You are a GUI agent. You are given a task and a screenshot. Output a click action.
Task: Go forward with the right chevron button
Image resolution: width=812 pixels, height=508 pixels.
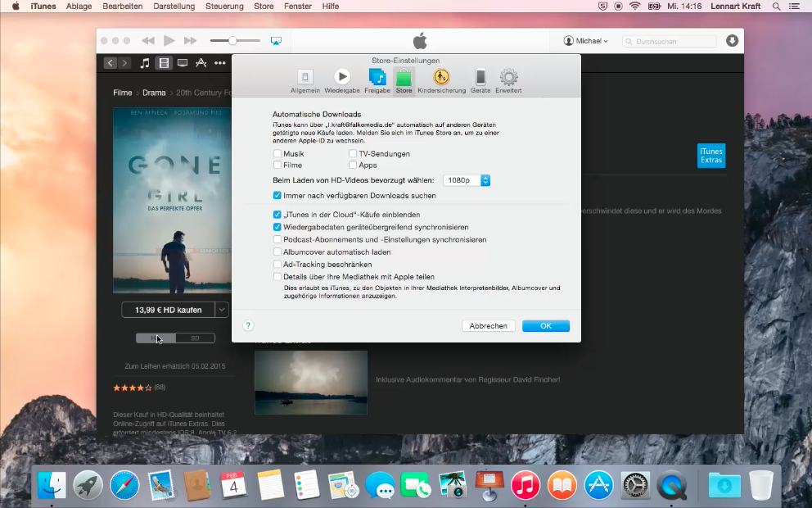[124, 63]
